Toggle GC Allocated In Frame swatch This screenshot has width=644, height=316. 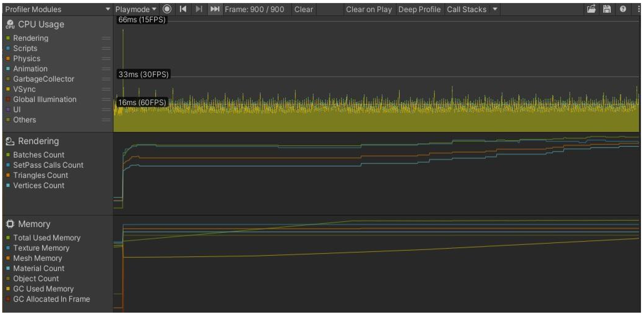coord(8,299)
